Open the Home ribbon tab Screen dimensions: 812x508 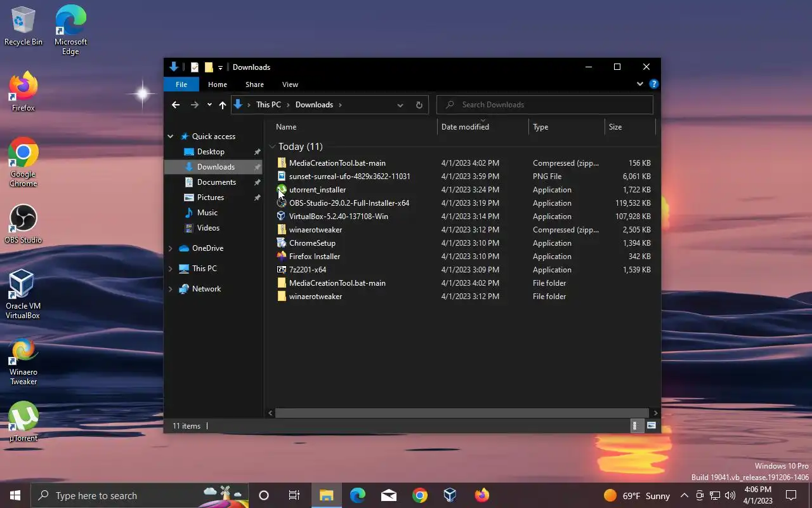tap(218, 84)
